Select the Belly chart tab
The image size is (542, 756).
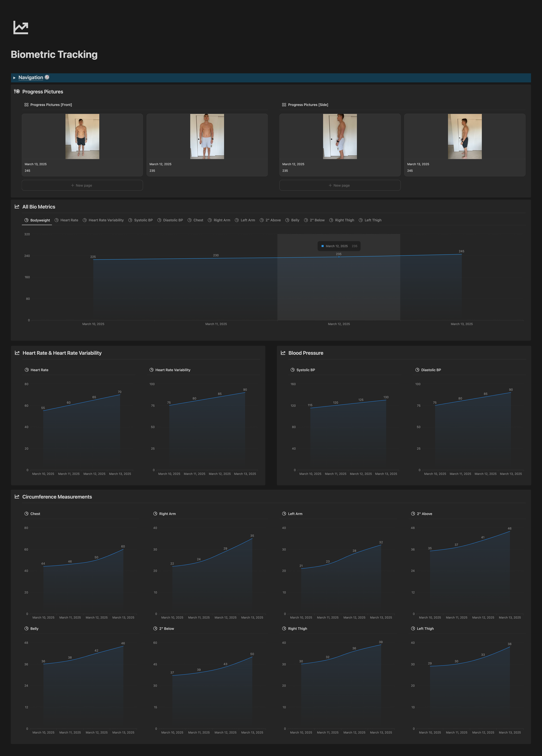click(292, 220)
